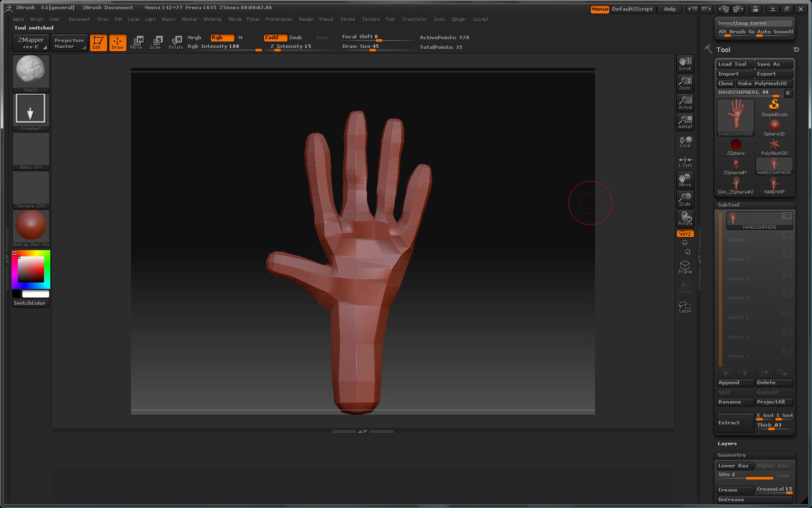The image size is (812, 508).
Task: Open the Texture menu
Action: pyautogui.click(x=371, y=19)
